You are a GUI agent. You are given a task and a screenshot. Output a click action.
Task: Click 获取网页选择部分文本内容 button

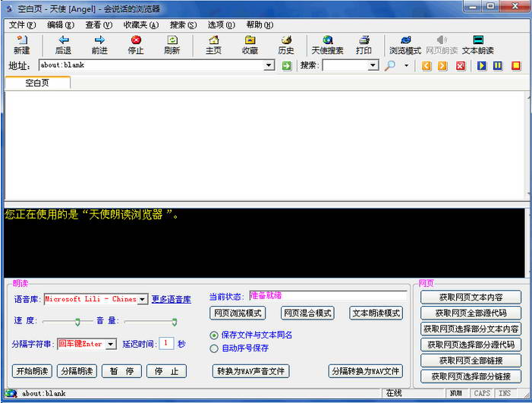click(x=471, y=329)
